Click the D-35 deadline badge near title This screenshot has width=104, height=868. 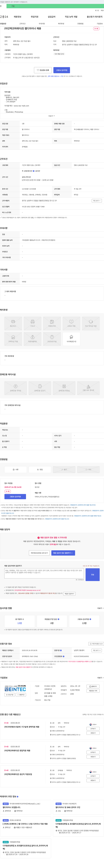coord(96,29)
